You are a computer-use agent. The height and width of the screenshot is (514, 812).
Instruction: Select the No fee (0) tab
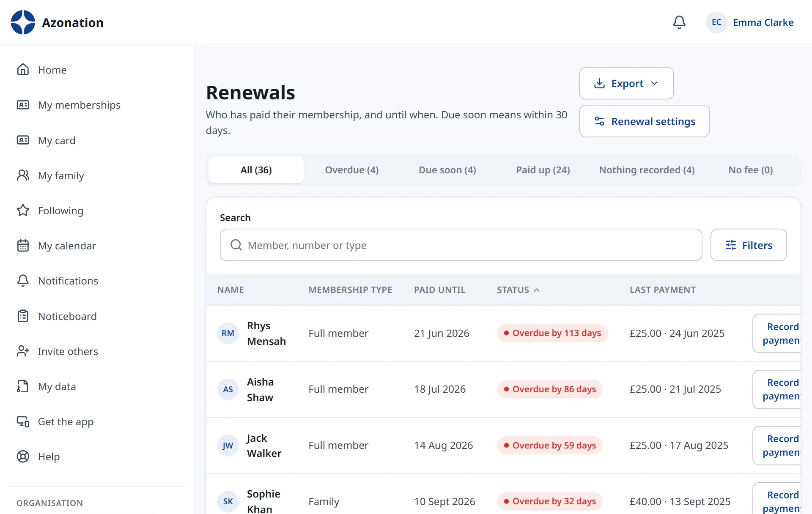pyautogui.click(x=751, y=170)
